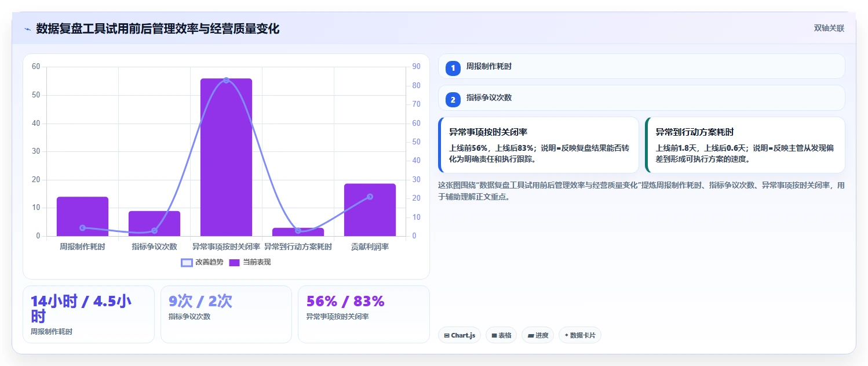Click the 指标争议次数 x-axis label

point(154,247)
